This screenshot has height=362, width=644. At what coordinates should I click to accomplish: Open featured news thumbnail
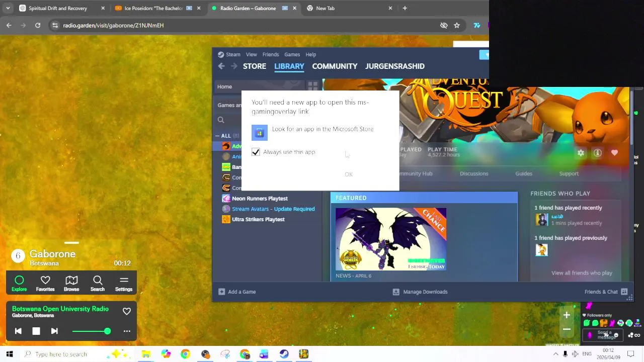point(391,239)
